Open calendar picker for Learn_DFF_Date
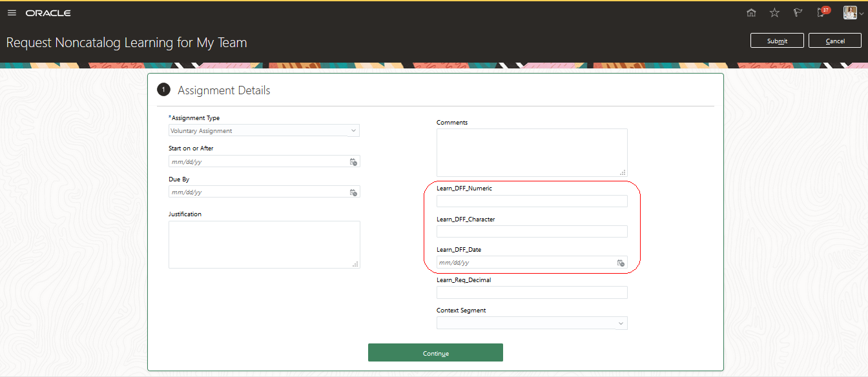 [621, 263]
